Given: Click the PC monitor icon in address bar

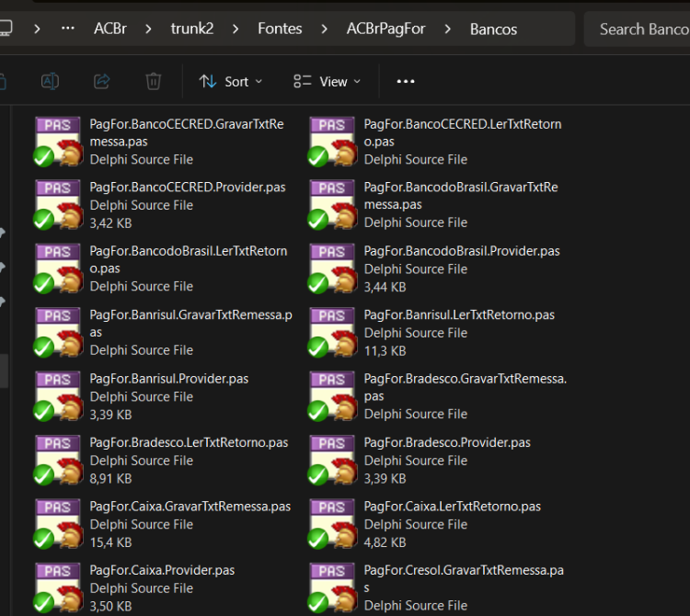Looking at the screenshot, I should (x=6, y=29).
